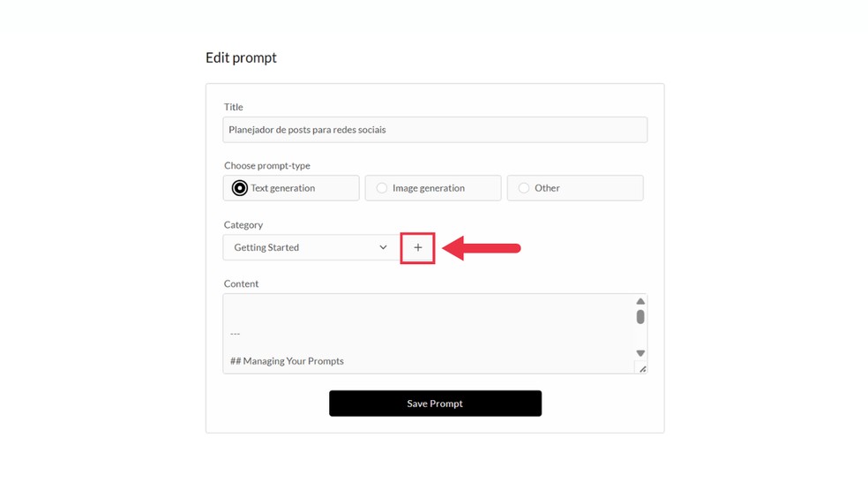Choose the Image generation prompt type
This screenshot has height=483, width=868.
click(382, 188)
